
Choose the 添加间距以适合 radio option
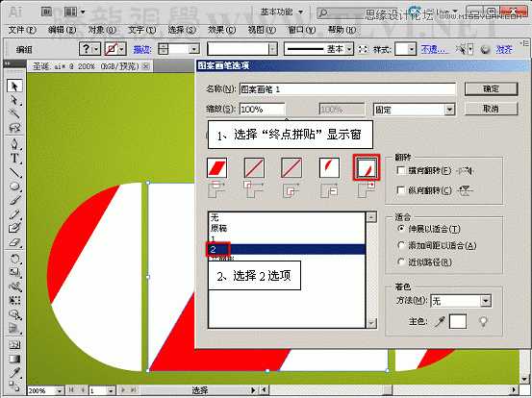click(x=401, y=245)
